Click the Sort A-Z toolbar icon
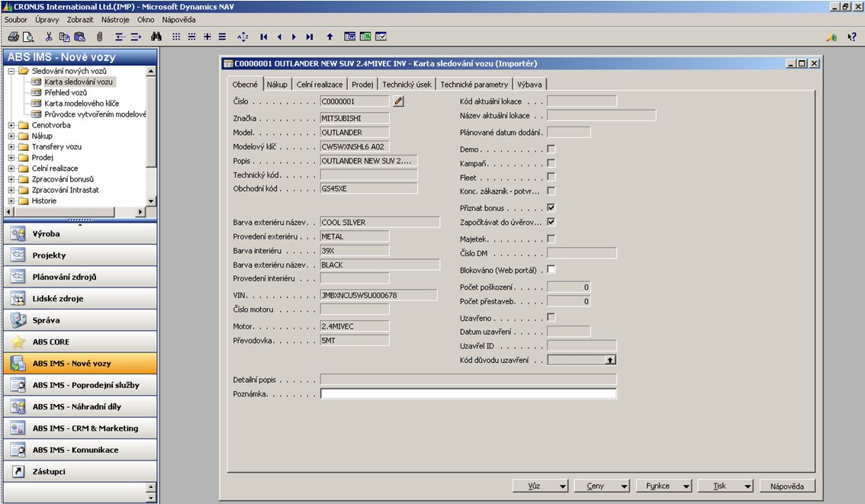Screen dimensions: 865x504 tap(243, 37)
